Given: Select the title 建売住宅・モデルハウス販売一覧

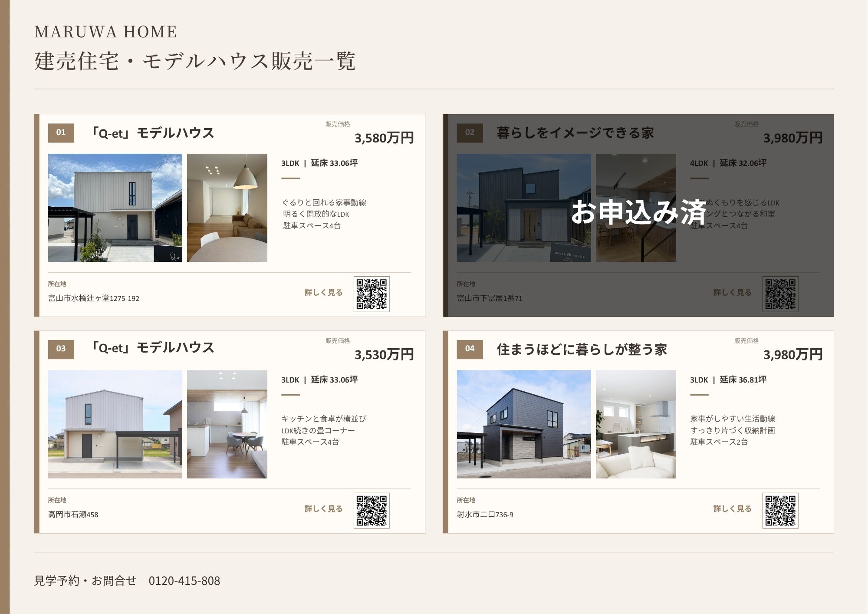Looking at the screenshot, I should (x=195, y=61).
